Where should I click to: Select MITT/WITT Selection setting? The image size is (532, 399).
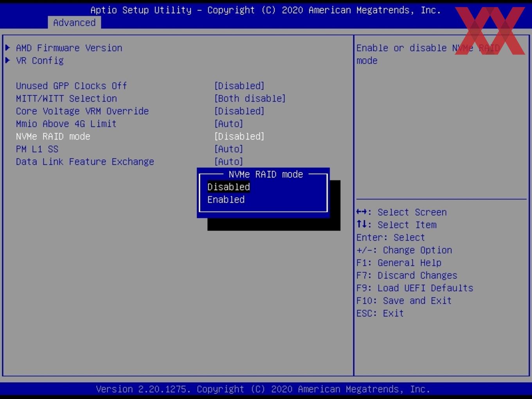(x=66, y=98)
